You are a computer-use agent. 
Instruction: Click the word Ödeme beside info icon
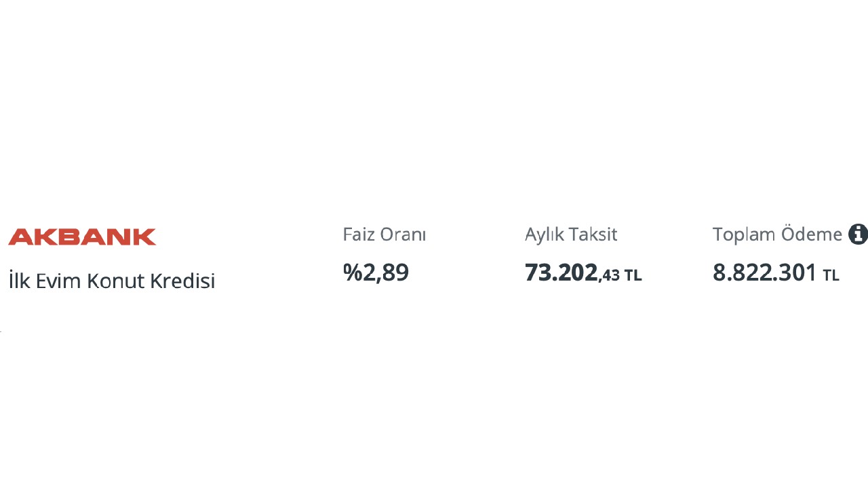coord(811,235)
